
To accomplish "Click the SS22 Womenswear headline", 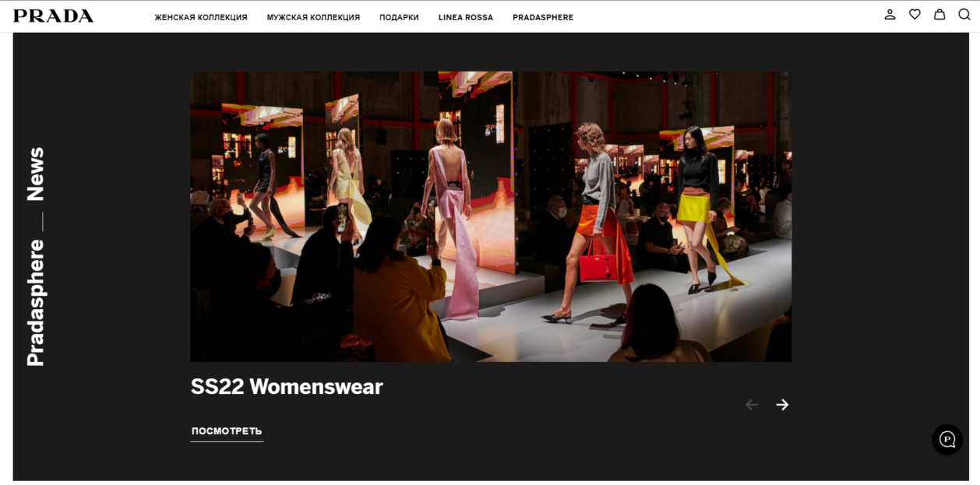I will coord(287,387).
